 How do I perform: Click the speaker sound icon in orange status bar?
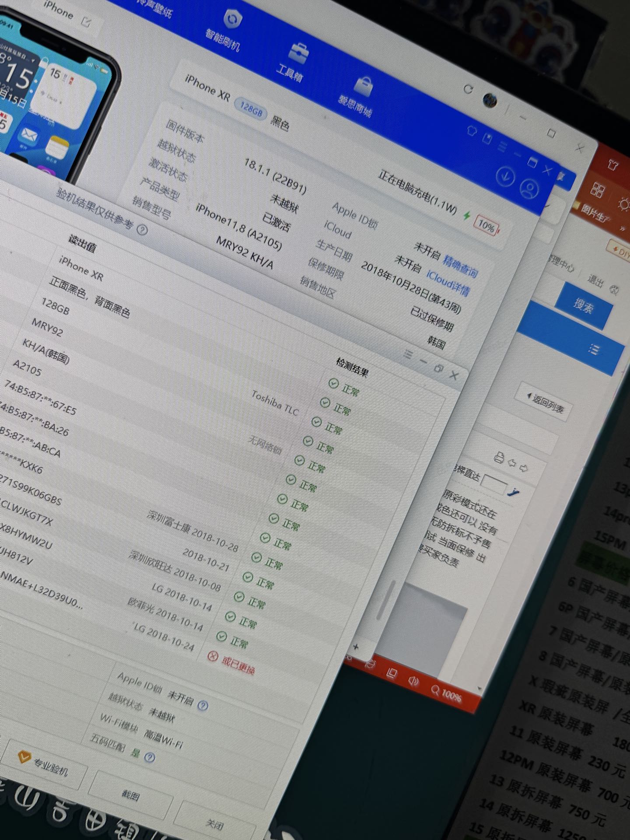pos(413,682)
